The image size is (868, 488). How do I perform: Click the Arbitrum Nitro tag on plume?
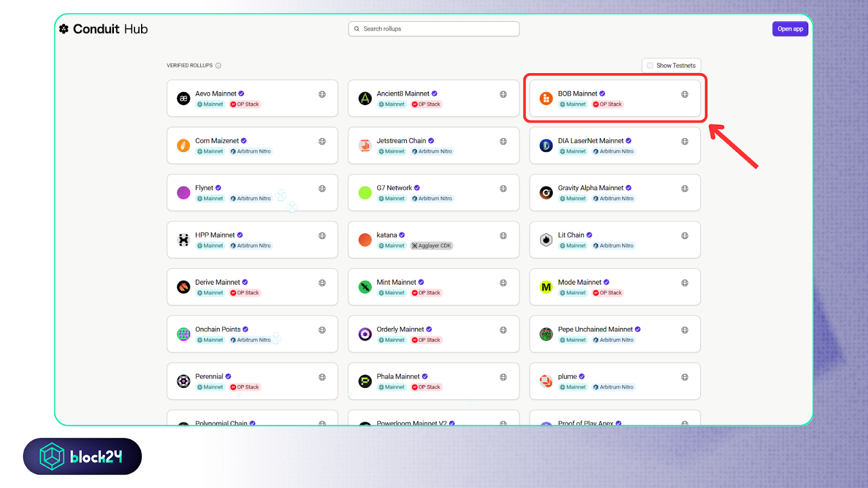tap(614, 387)
